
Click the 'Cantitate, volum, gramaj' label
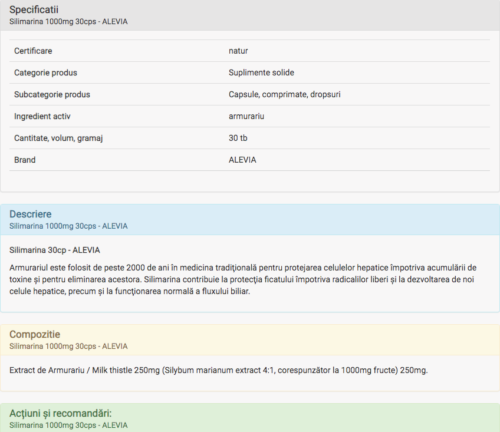[x=58, y=138]
